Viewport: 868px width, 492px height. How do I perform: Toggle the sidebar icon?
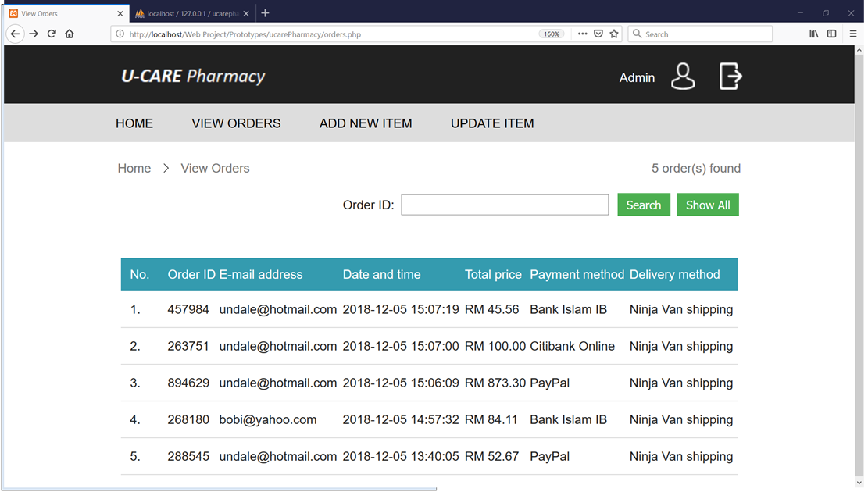pos(831,34)
